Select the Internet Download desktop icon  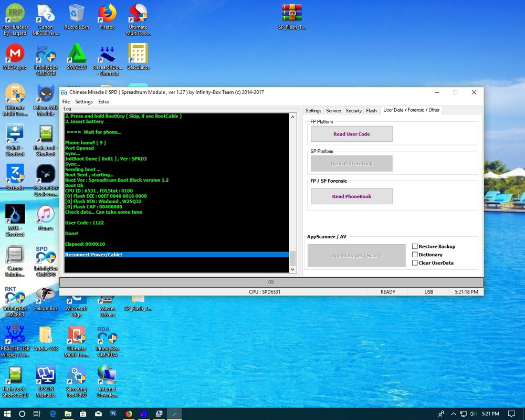point(107,381)
